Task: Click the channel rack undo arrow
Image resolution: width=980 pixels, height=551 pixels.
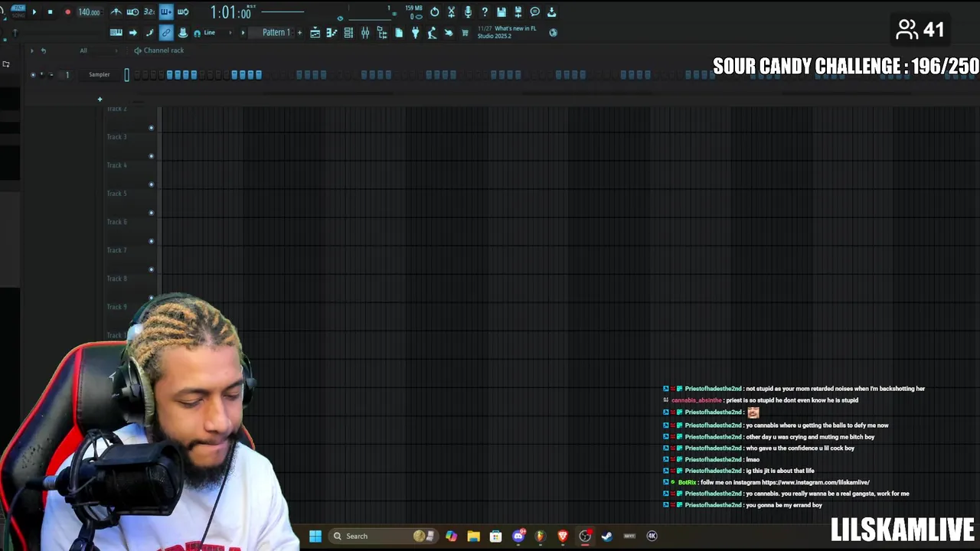Action: click(44, 51)
